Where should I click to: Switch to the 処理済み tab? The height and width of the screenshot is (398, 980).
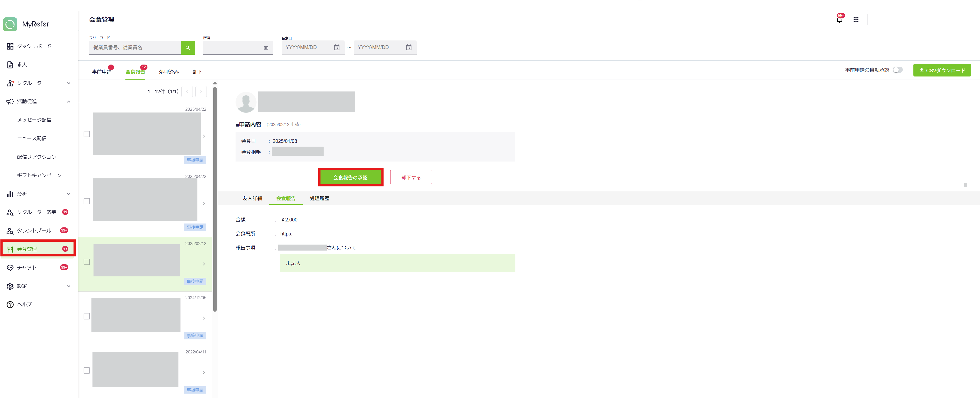coord(168,72)
